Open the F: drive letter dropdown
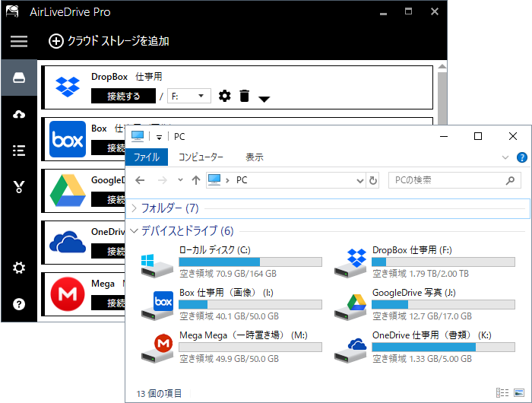This screenshot has width=532, height=403. 188,96
